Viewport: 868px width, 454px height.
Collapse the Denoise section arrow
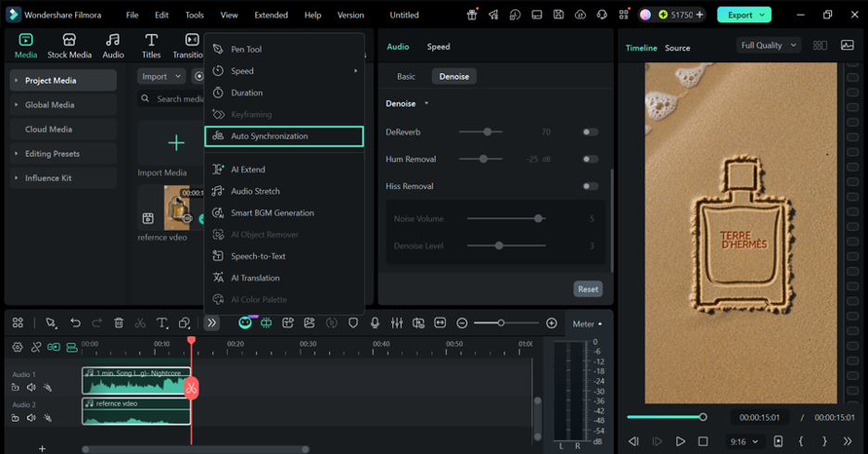427,104
